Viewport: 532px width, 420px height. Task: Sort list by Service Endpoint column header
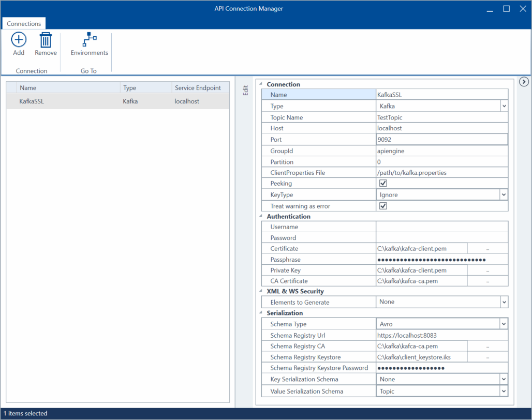coord(198,88)
